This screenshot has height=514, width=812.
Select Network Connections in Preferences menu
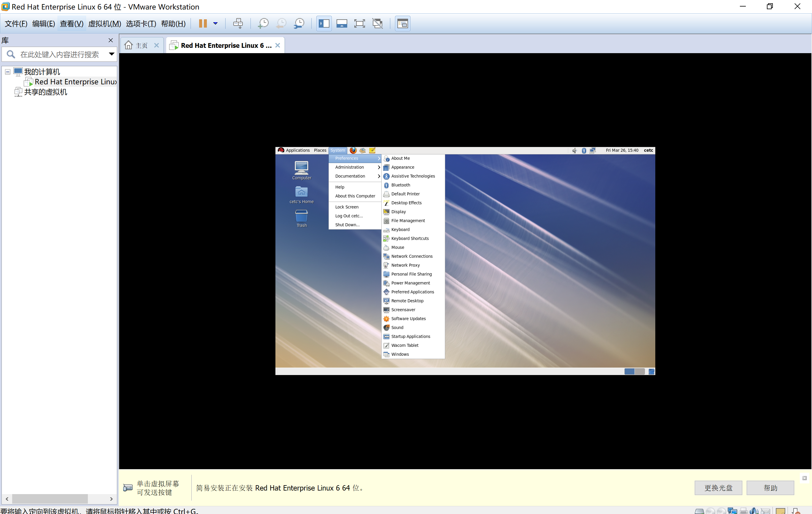(411, 256)
